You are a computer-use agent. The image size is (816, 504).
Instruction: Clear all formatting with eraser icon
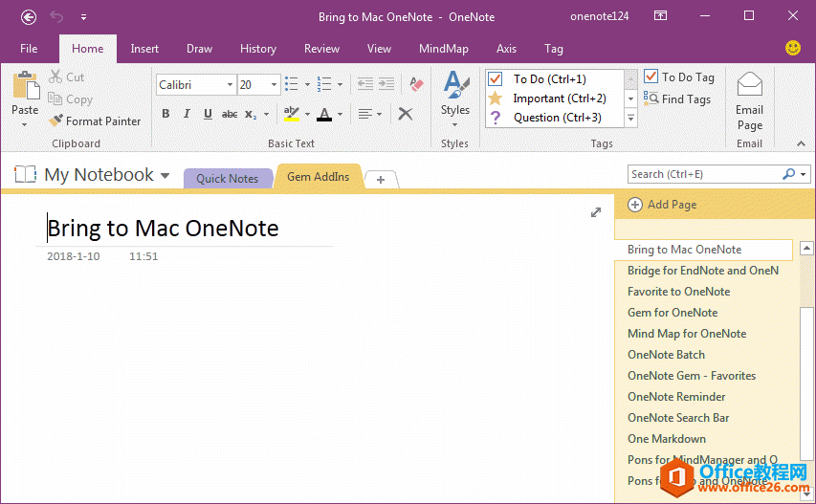click(416, 84)
